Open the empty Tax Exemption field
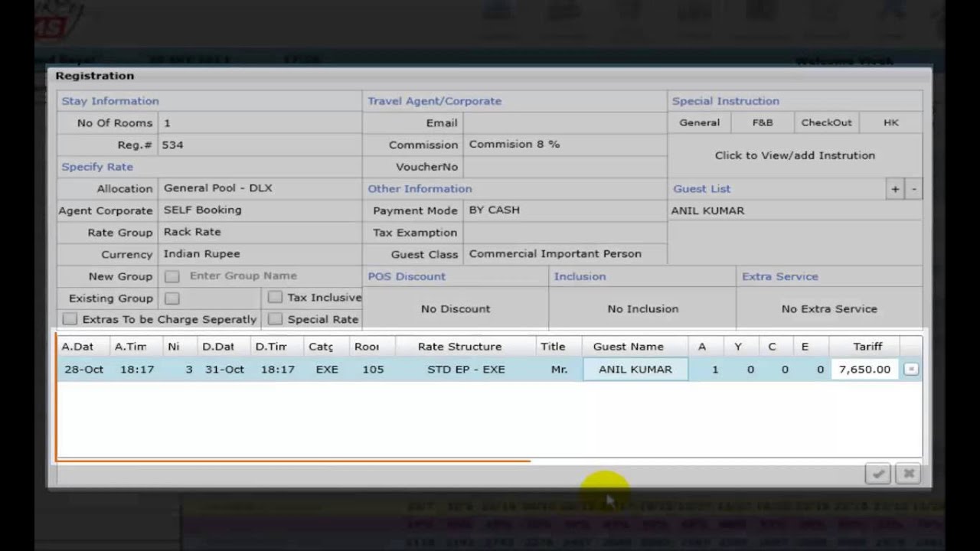 pos(565,233)
